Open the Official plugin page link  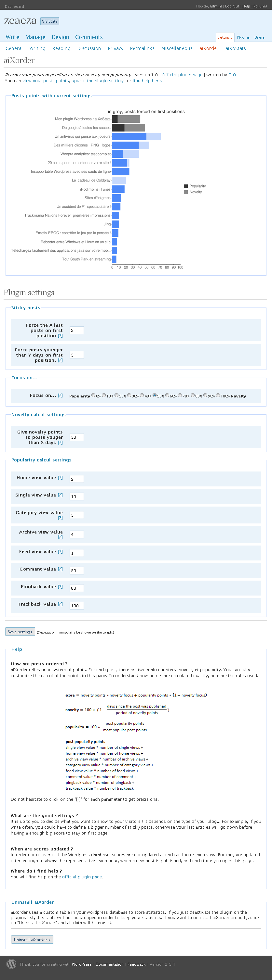pyautogui.click(x=182, y=75)
